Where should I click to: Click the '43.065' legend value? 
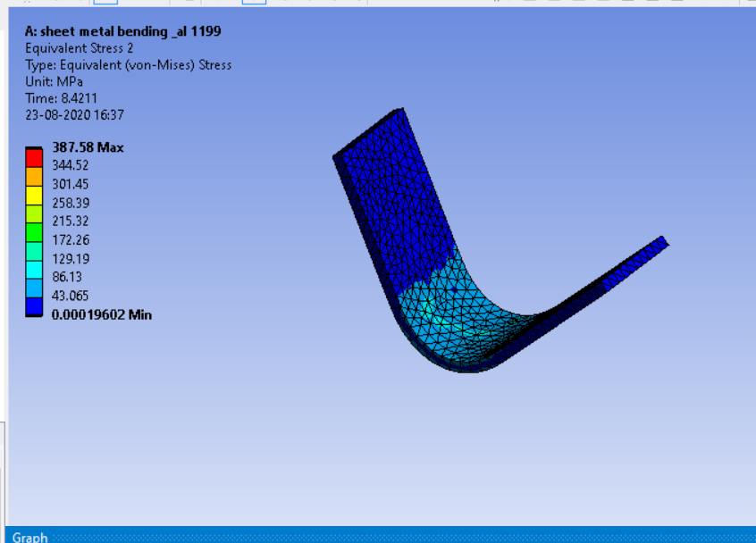[71, 296]
